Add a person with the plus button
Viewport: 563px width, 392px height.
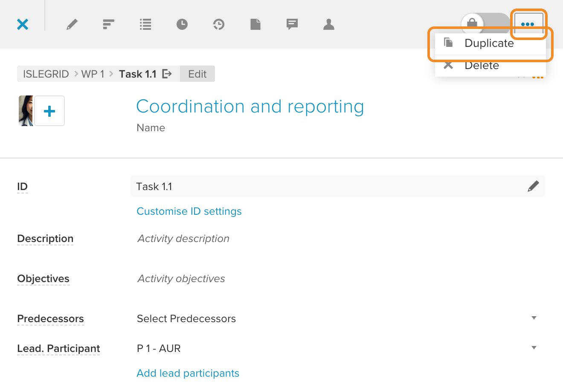tap(49, 111)
